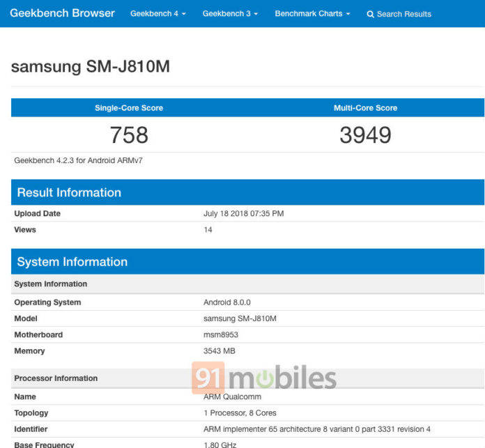This screenshot has width=485, height=448.
Task: Click the Processor Information subheader
Action: pyautogui.click(x=248, y=378)
